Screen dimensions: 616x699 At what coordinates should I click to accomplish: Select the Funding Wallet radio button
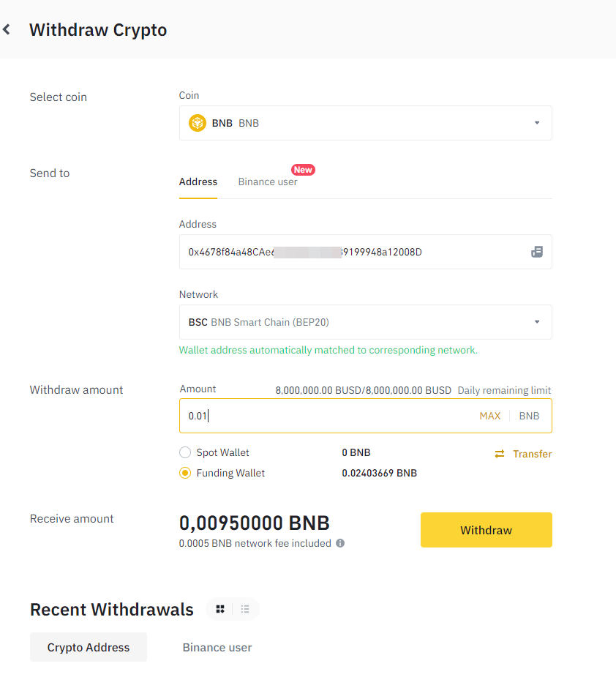185,473
